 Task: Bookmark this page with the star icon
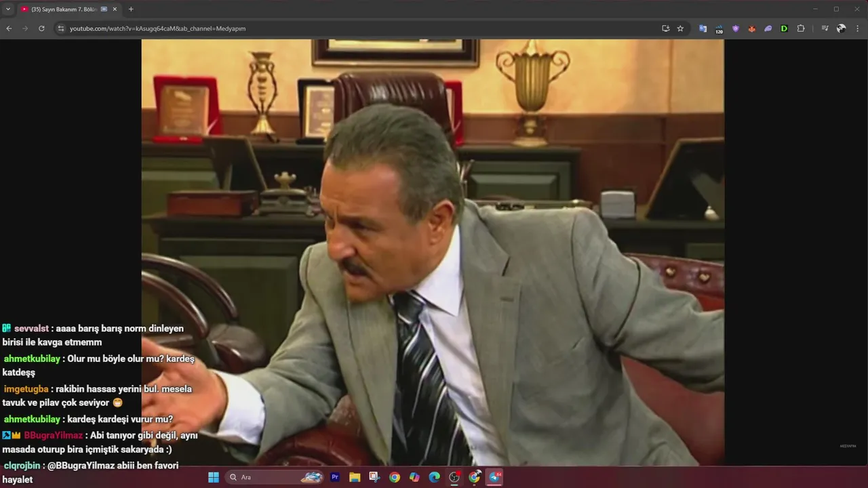point(680,28)
